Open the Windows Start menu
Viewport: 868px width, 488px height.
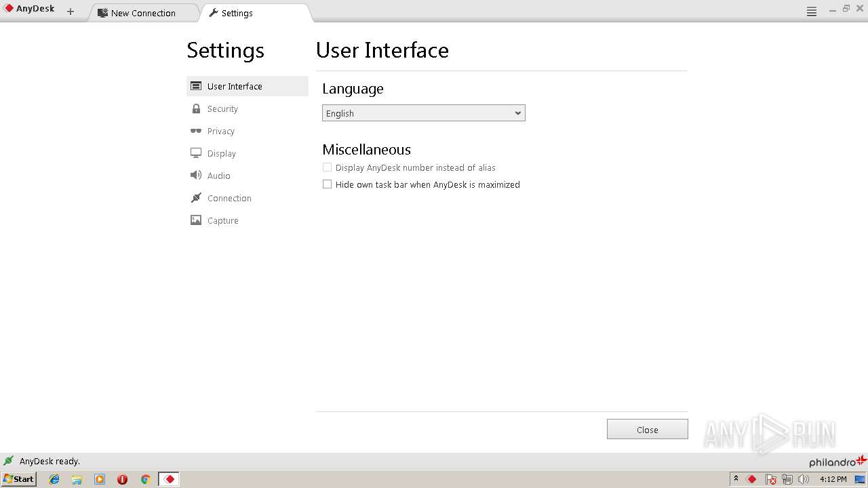pos(19,479)
